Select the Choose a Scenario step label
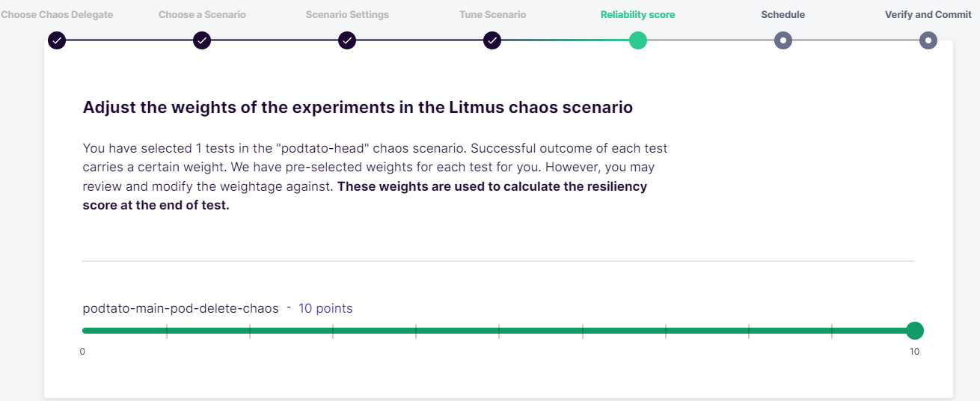Viewport: 980px width, 401px height. click(x=202, y=15)
